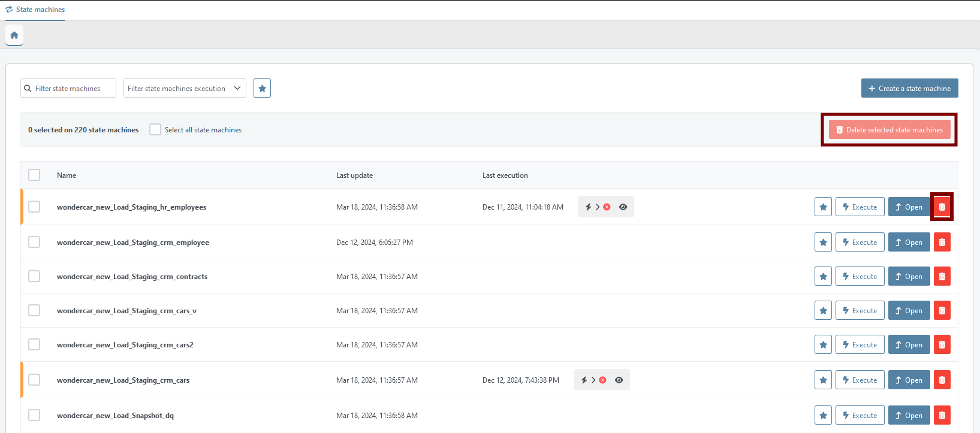Open wondercar_new_Load_Staging_crm_cars state machine
980x433 pixels.
pos(909,380)
